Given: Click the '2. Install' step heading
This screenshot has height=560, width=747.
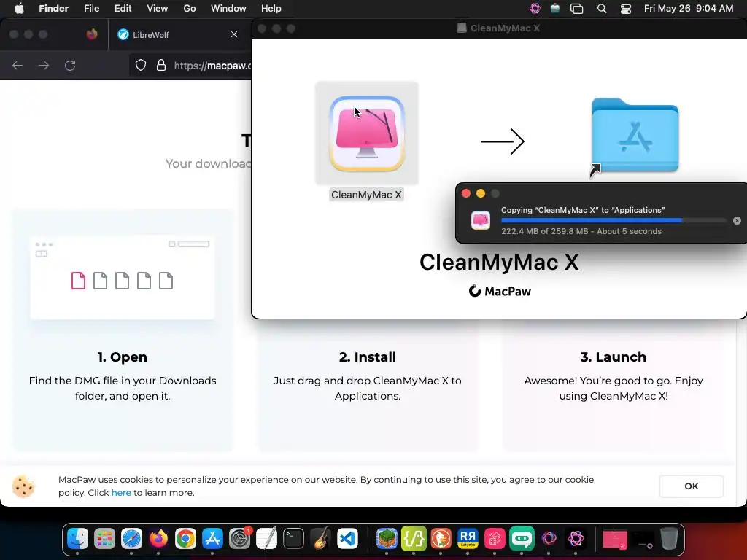Looking at the screenshot, I should pyautogui.click(x=368, y=357).
